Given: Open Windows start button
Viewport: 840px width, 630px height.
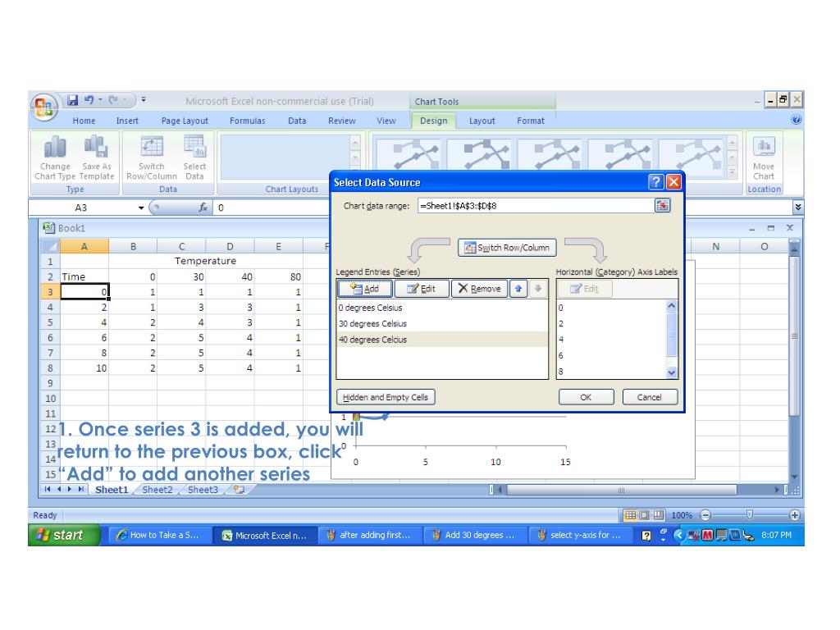Looking at the screenshot, I should 65,535.
